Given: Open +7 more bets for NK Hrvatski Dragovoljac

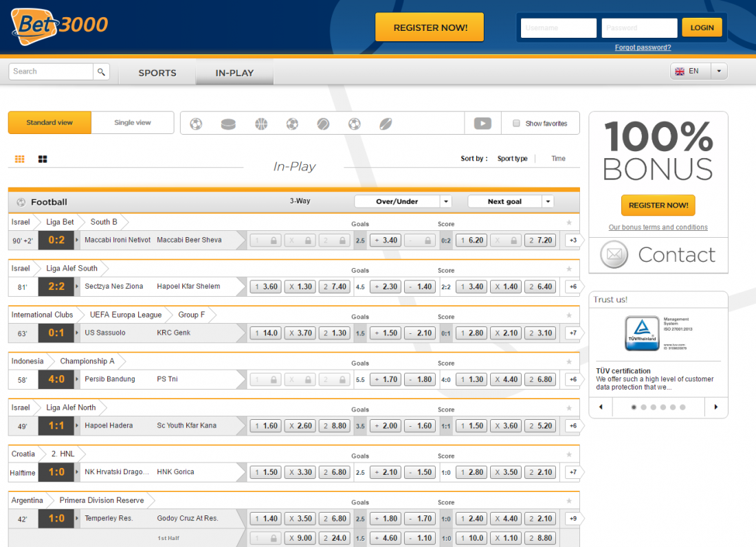Looking at the screenshot, I should pyautogui.click(x=572, y=472).
